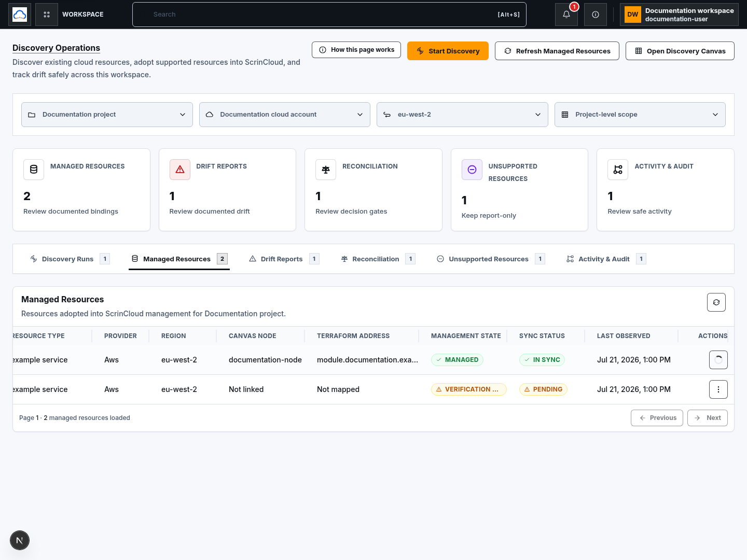
Task: Click the Managed Resources card database icon
Action: tap(34, 170)
